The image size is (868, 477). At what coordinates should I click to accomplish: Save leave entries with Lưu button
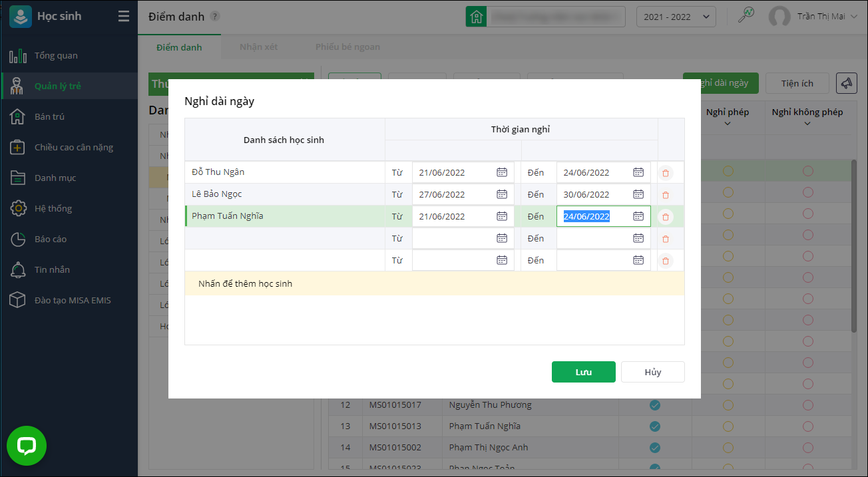coord(584,372)
